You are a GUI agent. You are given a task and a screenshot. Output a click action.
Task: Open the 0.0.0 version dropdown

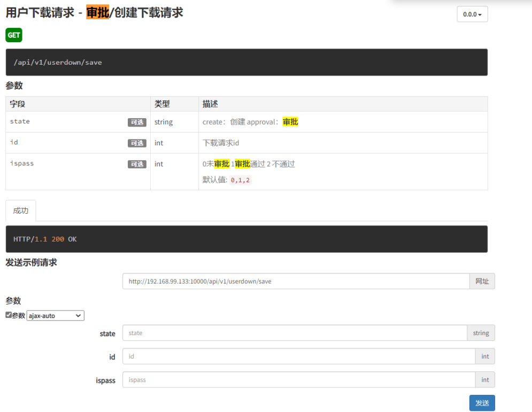point(472,14)
